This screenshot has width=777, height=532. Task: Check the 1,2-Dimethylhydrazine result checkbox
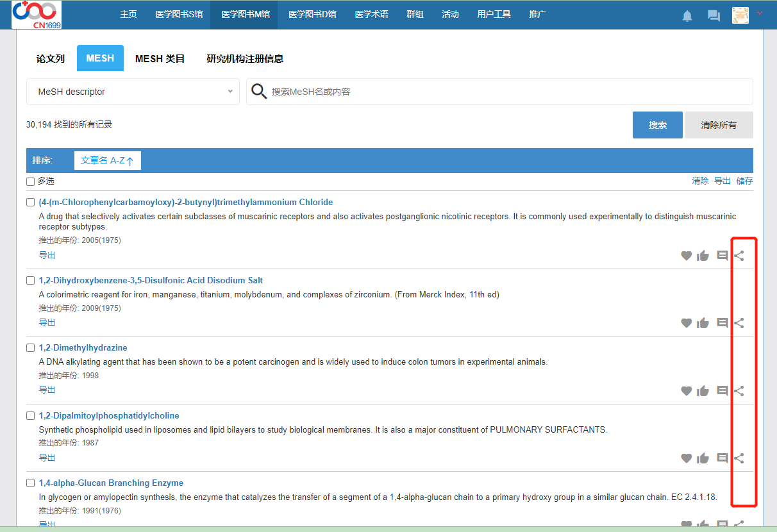(30, 348)
